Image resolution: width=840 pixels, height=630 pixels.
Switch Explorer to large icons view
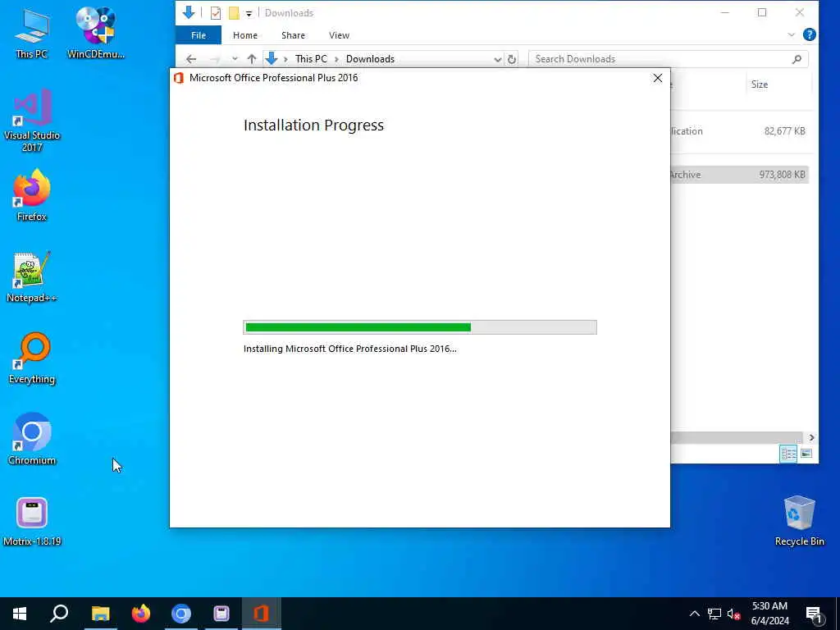click(x=806, y=454)
